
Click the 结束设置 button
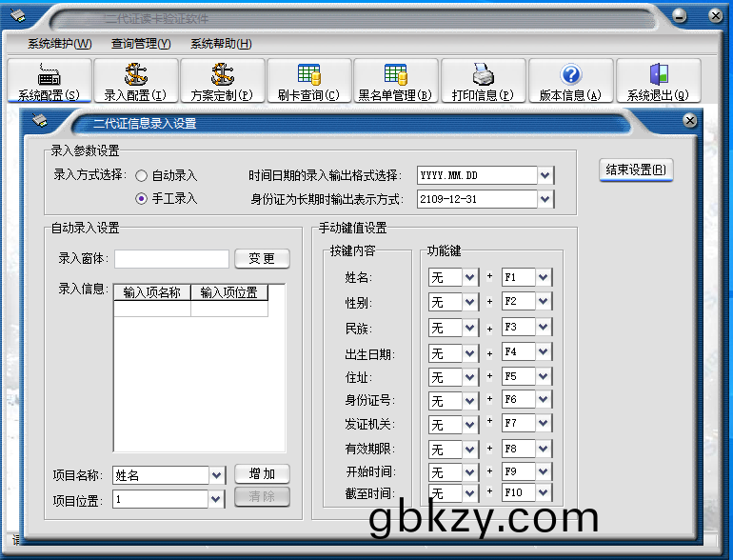point(637,170)
